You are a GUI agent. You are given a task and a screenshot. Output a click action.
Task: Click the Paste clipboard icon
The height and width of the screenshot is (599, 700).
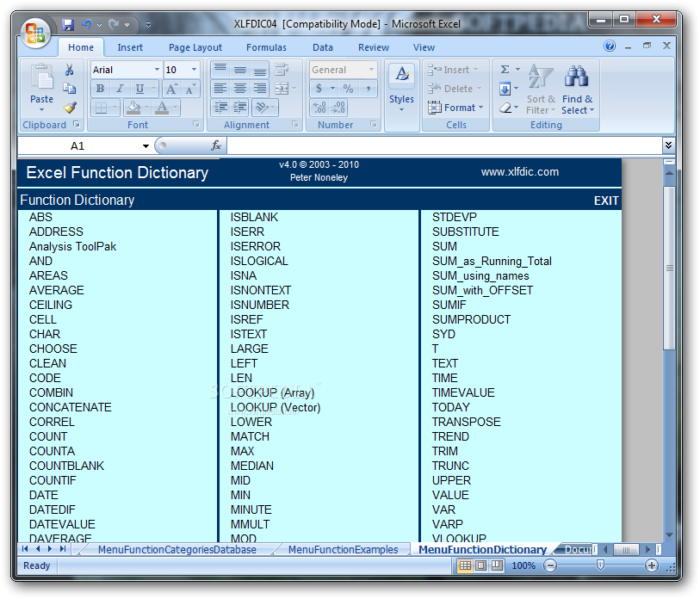click(x=42, y=77)
